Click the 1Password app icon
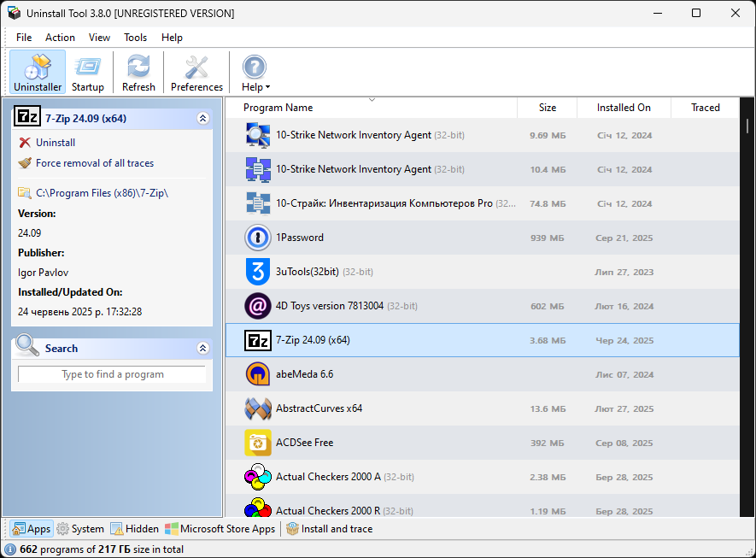 257,238
